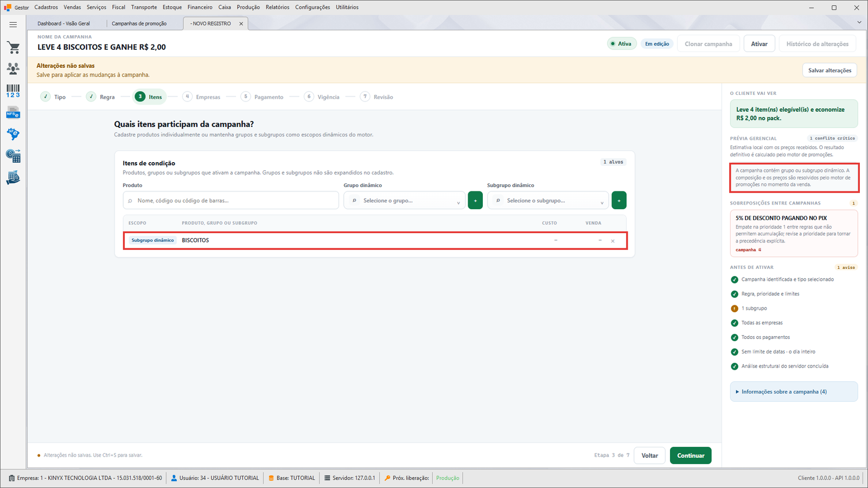Open the Financeiro menu
The height and width of the screenshot is (488, 868).
(x=200, y=7)
